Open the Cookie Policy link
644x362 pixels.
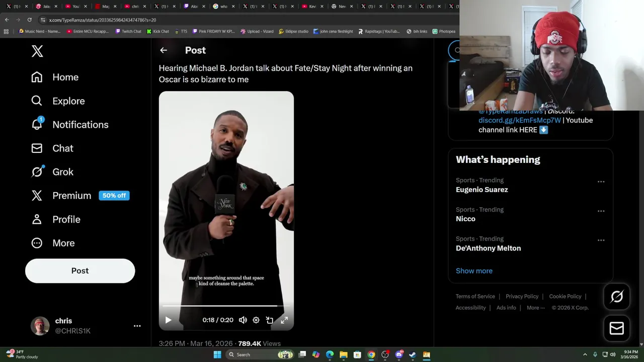565,296
